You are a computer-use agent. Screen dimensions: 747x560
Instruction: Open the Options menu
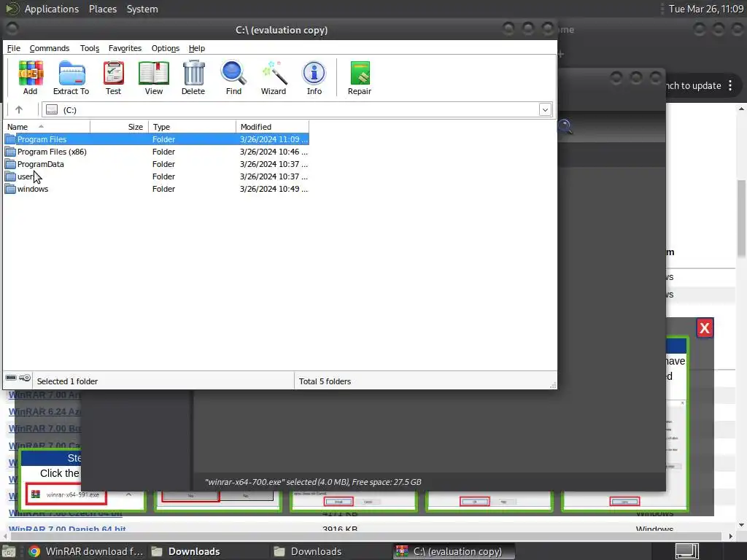click(x=166, y=48)
